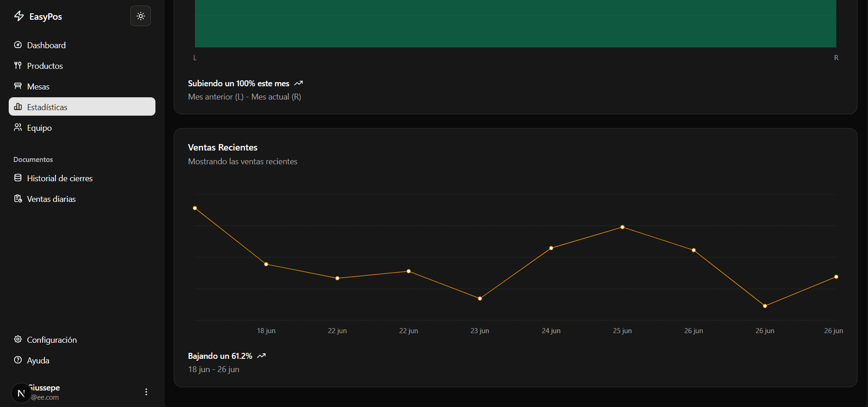The height and width of the screenshot is (407, 868).
Task: Open the Productos menu item
Action: [45, 66]
